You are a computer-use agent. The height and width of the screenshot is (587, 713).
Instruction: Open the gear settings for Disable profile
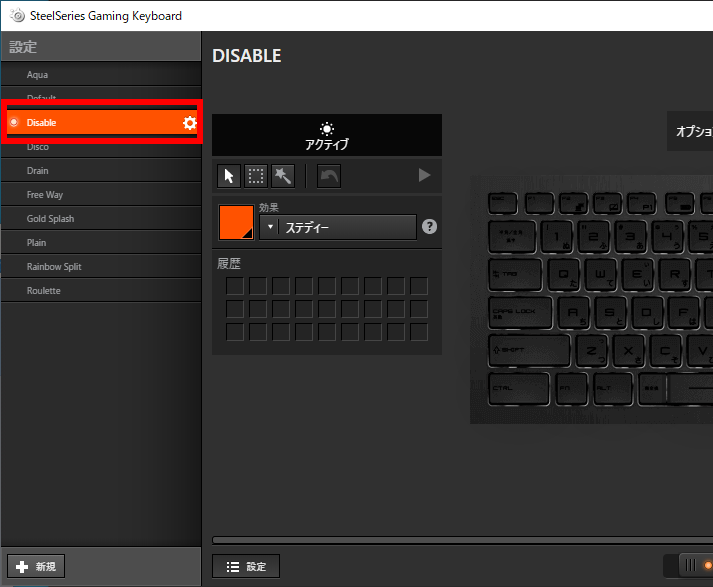190,123
